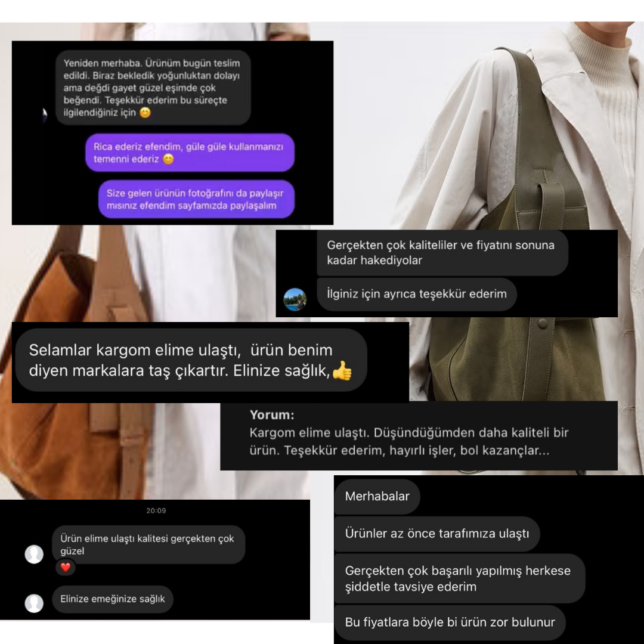Click the smiley emoji after 'temenni ederiz'
The height and width of the screenshot is (644, 644).
(x=168, y=159)
